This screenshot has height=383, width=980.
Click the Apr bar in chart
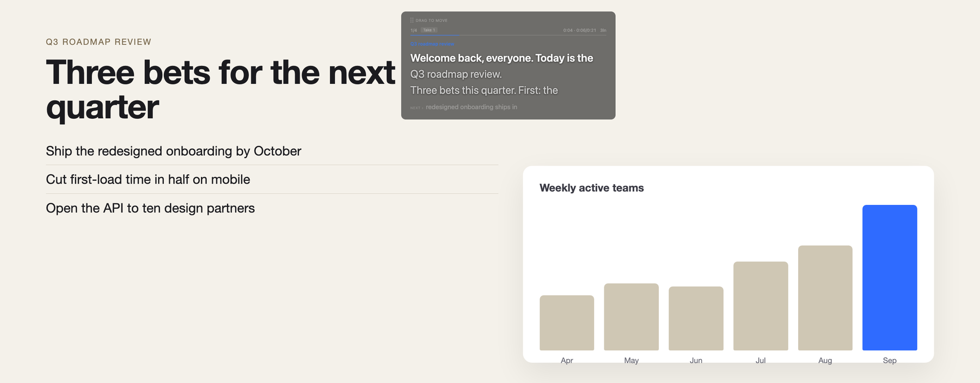point(567,323)
